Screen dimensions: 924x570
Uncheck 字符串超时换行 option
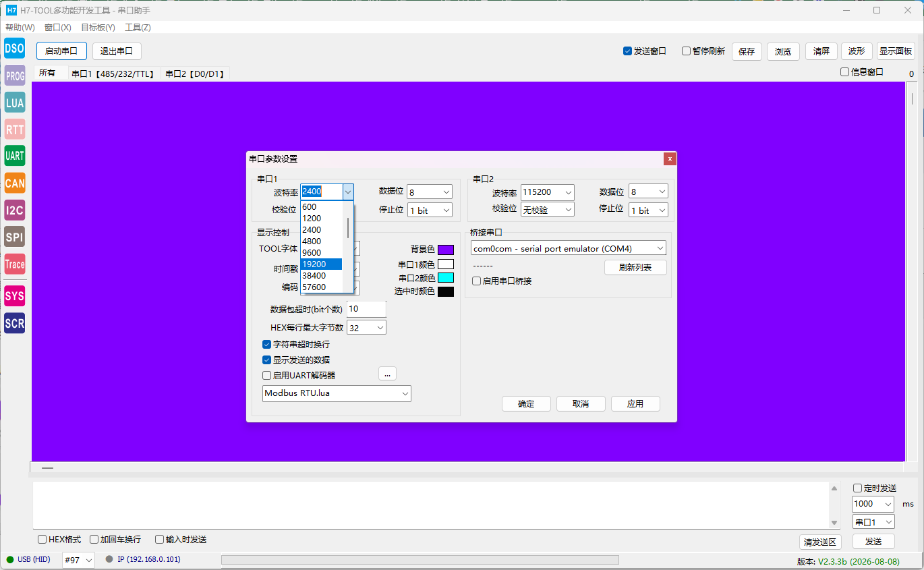(x=266, y=344)
